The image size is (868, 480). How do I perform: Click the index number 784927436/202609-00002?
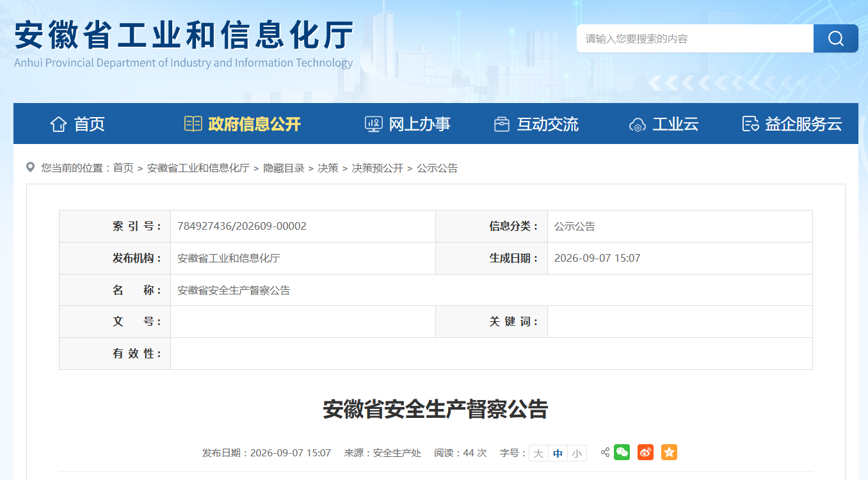click(242, 226)
